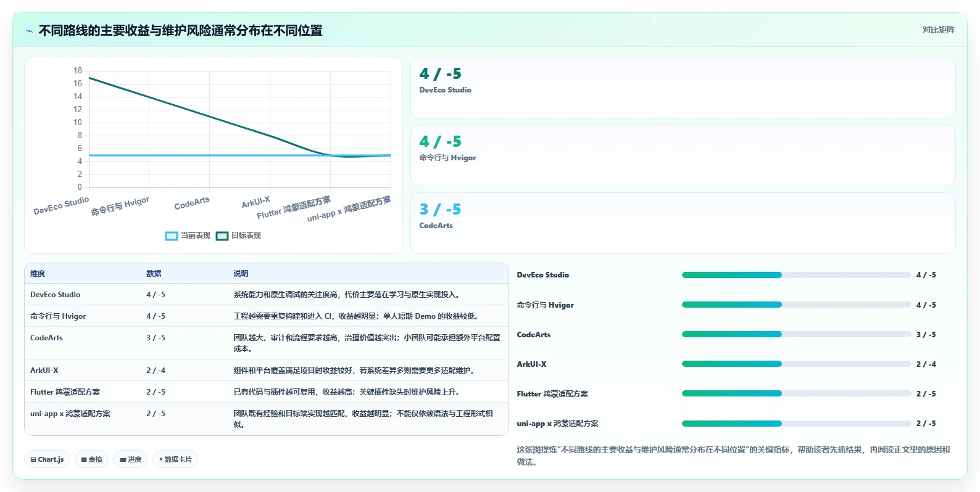The image size is (980, 492).
Task: Click the ArkUI-X label in the progress list
Action: (531, 364)
